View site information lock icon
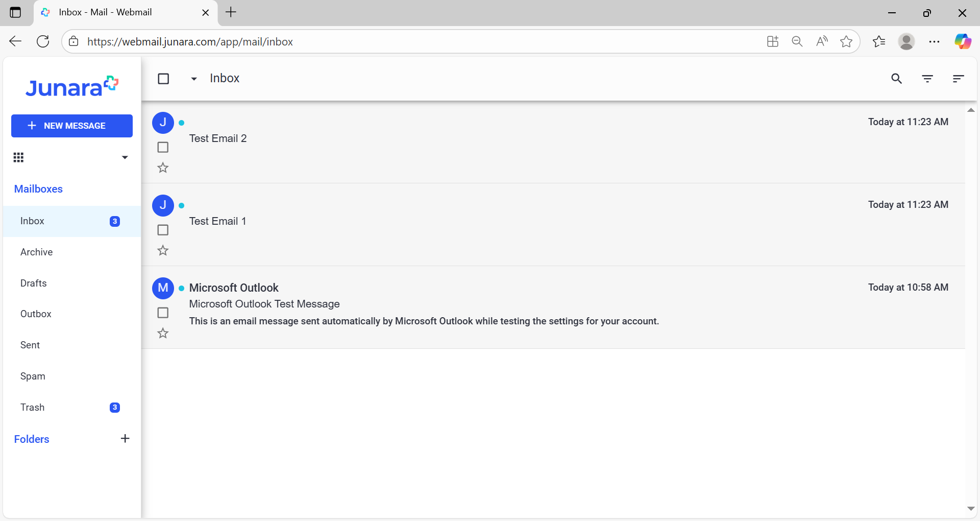Viewport: 980px width, 521px height. coord(74,41)
